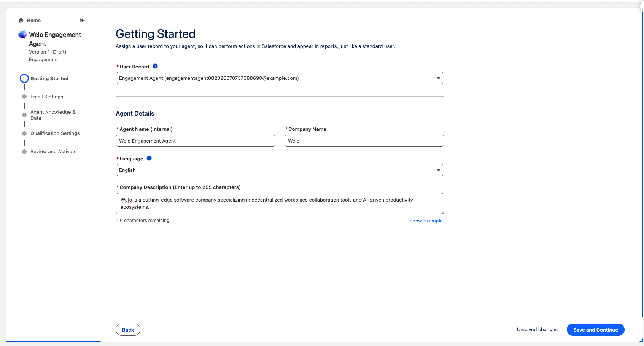Click the Welo Engagement Agent avatar icon
This screenshot has width=644, height=346.
click(22, 35)
